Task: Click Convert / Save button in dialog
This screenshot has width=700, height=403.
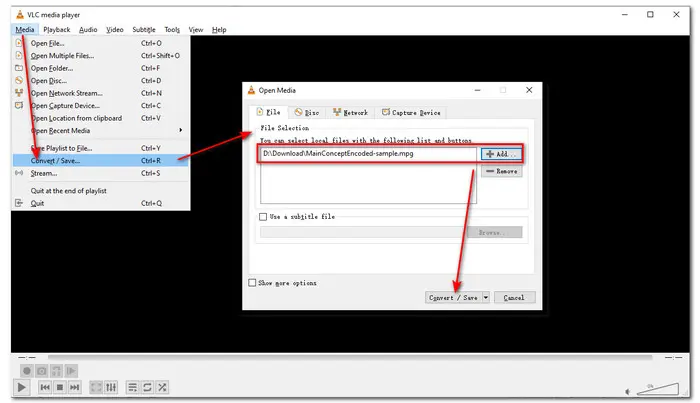Action: (x=453, y=298)
